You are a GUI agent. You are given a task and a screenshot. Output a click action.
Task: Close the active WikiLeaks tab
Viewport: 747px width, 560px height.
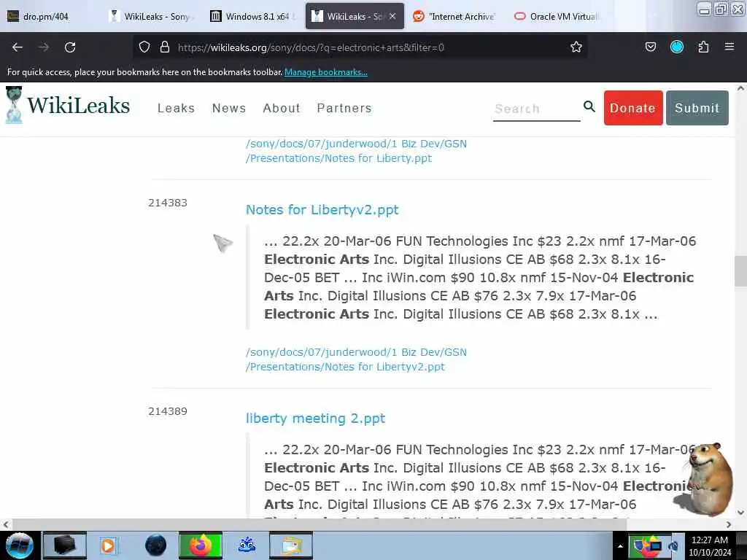[x=392, y=16]
